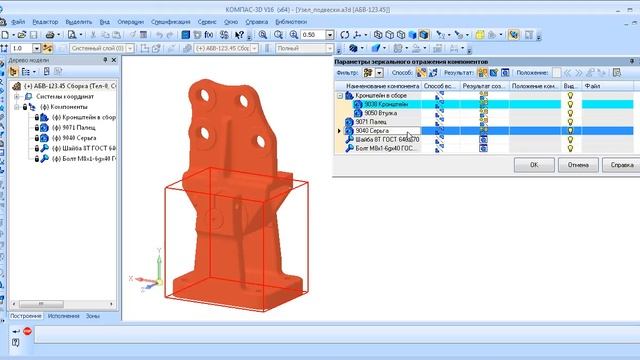This screenshot has width=640, height=360.
Task: Create a new document with toolbar icon
Action: coord(5,35)
